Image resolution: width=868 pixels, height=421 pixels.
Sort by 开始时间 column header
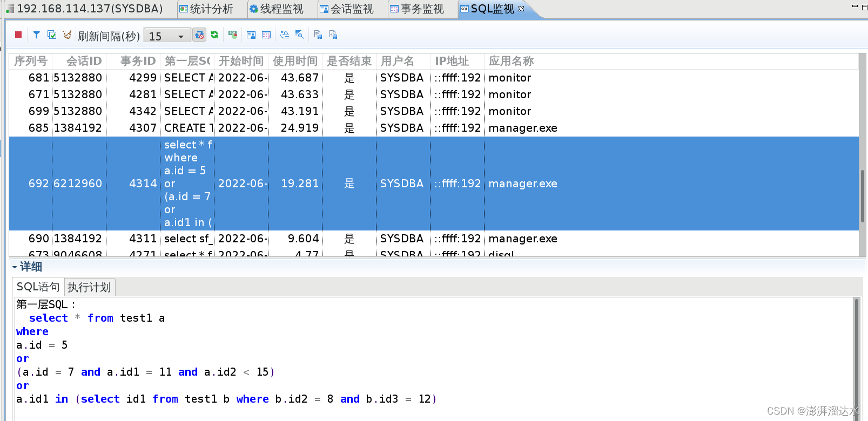241,61
